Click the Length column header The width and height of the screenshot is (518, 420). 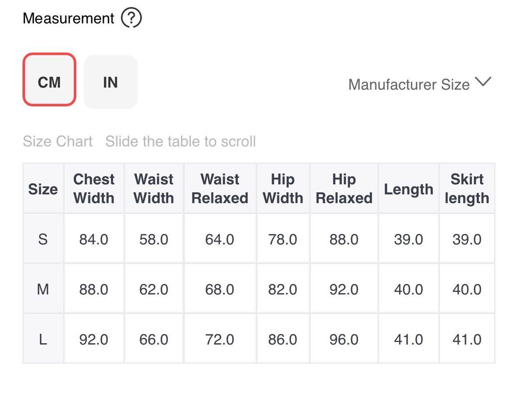(x=408, y=189)
